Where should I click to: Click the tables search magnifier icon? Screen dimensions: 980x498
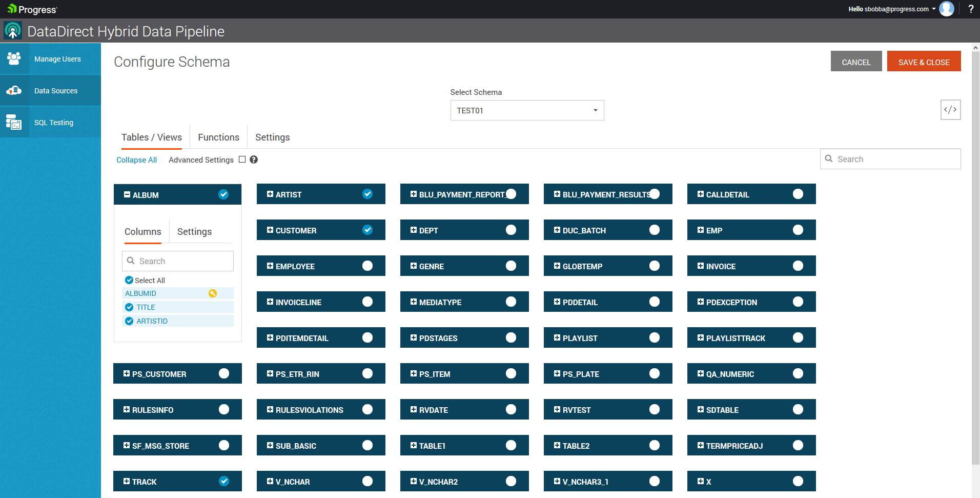(829, 159)
